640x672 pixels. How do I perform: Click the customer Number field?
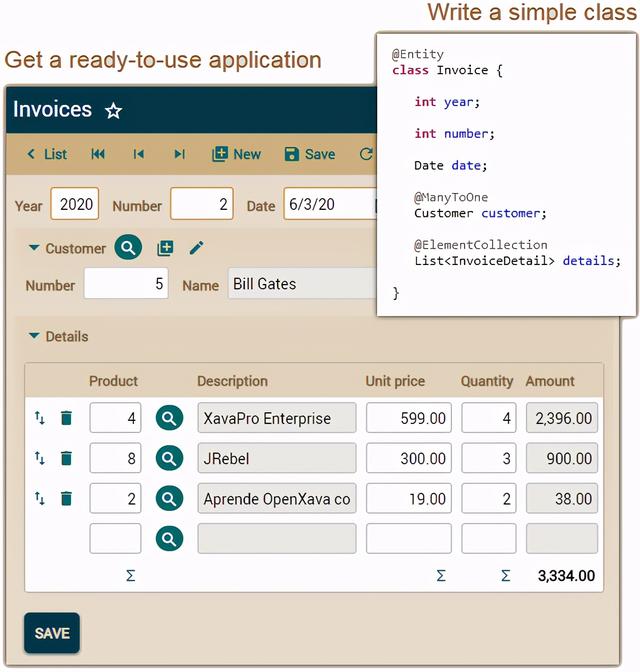coord(126,283)
